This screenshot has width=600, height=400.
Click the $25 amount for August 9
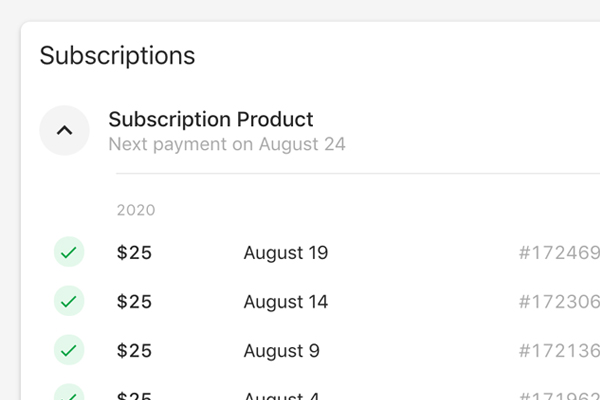(134, 351)
